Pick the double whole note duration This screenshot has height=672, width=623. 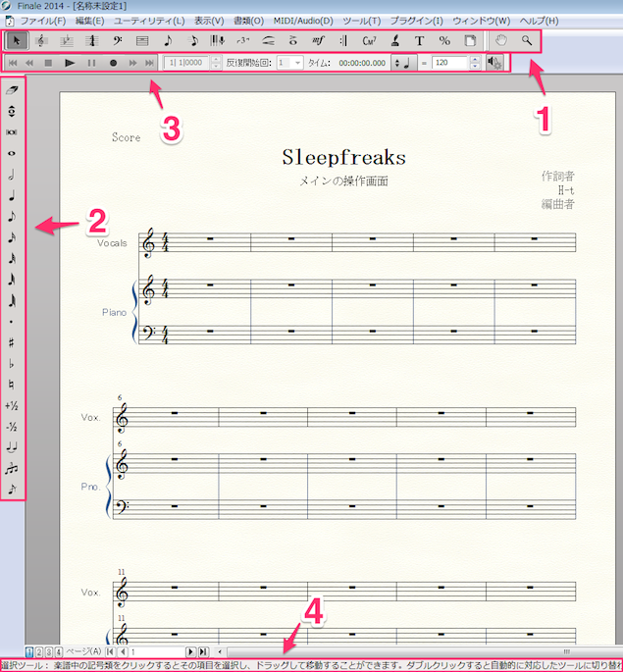[x=12, y=132]
